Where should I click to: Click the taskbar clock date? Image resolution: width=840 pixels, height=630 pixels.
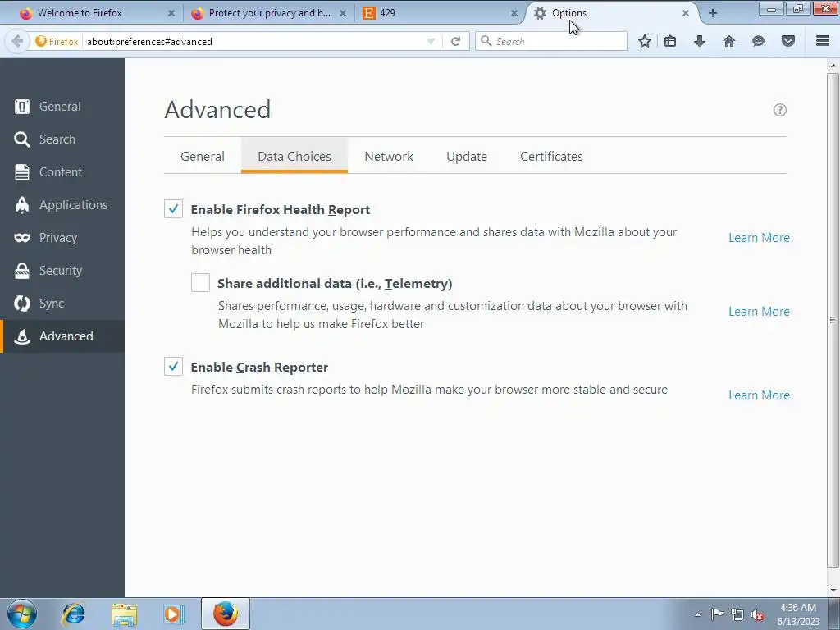click(798, 614)
